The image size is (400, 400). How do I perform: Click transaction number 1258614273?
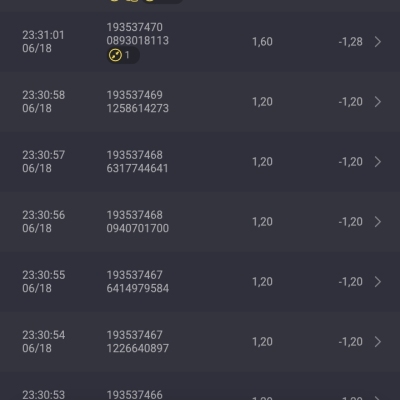(138, 108)
